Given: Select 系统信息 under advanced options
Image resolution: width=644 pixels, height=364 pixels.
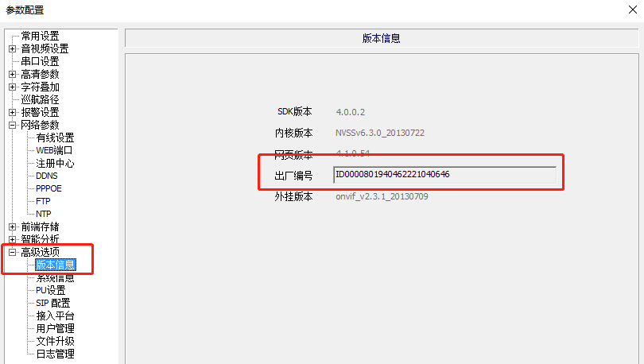Looking at the screenshot, I should [x=55, y=277].
